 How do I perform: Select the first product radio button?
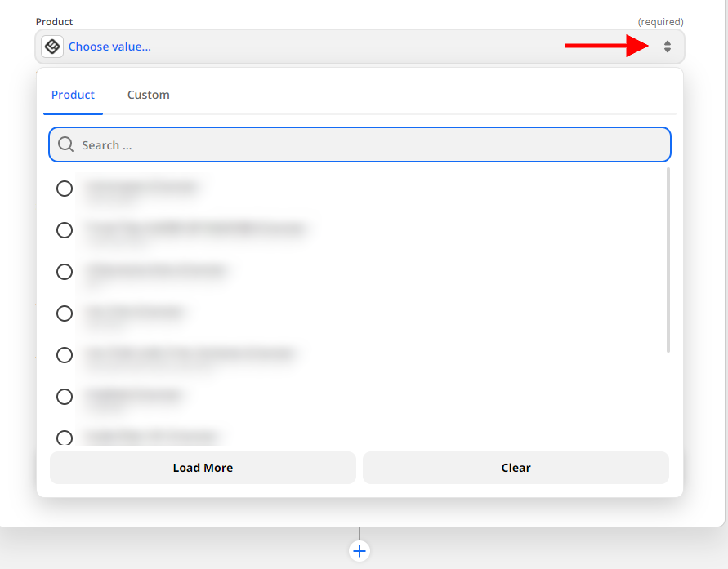(65, 189)
